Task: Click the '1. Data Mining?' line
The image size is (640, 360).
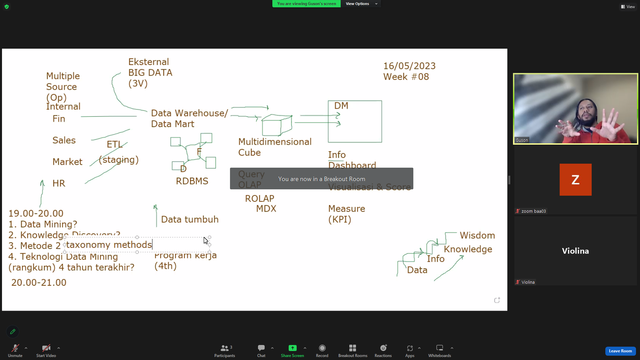Action: coord(43,224)
